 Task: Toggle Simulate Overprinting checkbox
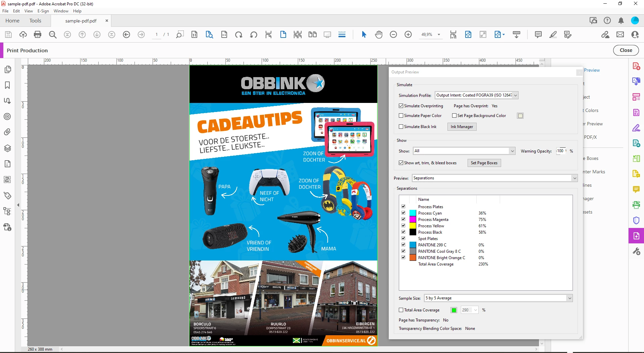(401, 106)
